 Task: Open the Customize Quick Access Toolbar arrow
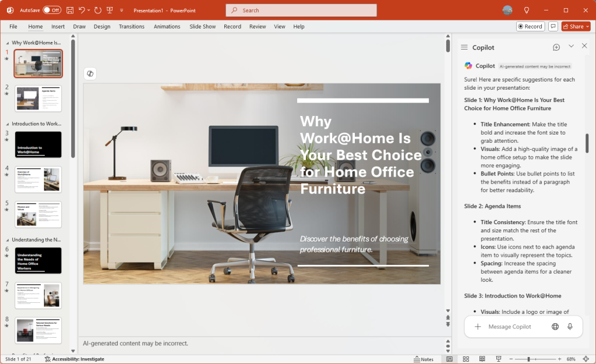tap(122, 10)
